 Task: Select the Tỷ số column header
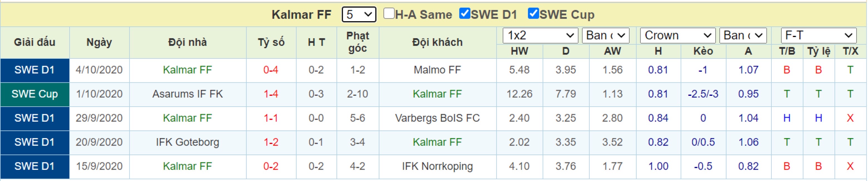pos(271,43)
